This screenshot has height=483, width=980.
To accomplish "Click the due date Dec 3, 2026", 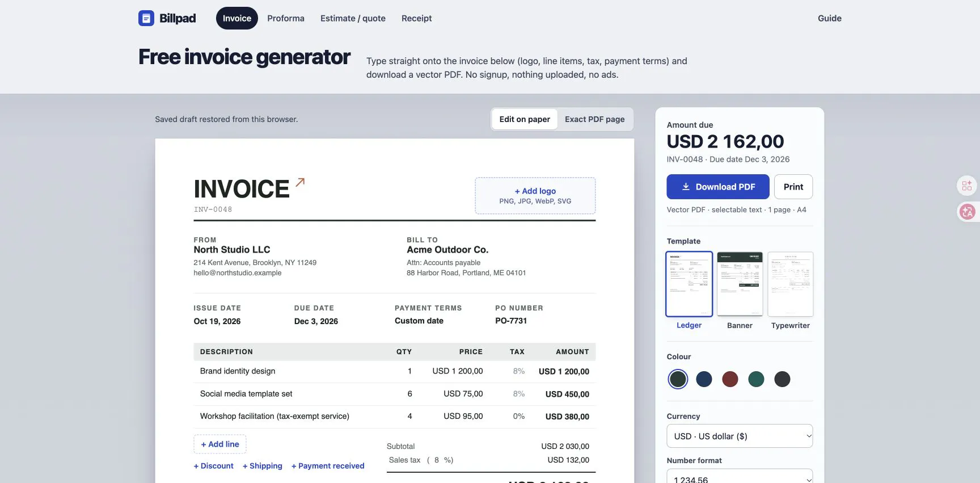I will pos(316,321).
